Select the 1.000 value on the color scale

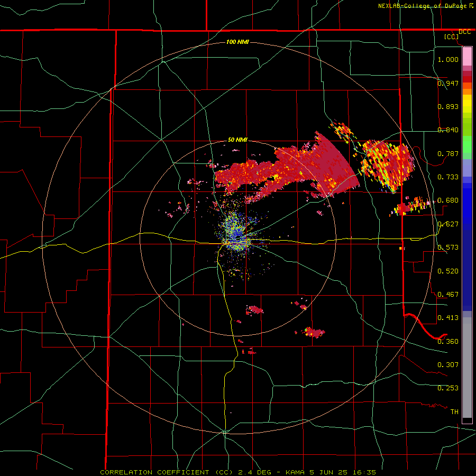(448, 59)
